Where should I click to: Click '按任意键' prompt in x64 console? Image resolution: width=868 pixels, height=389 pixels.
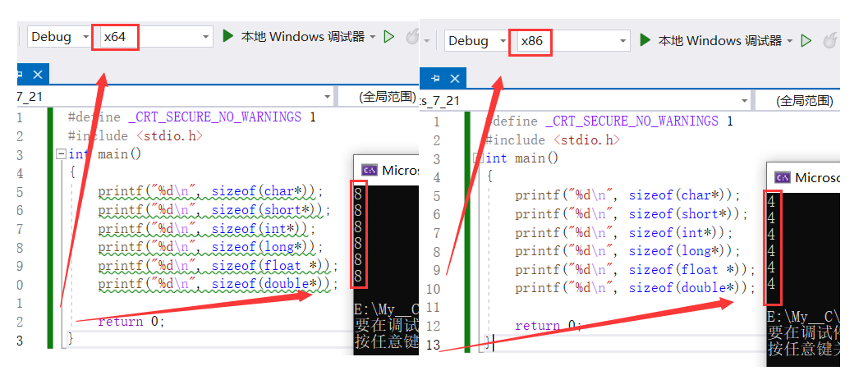point(387,344)
